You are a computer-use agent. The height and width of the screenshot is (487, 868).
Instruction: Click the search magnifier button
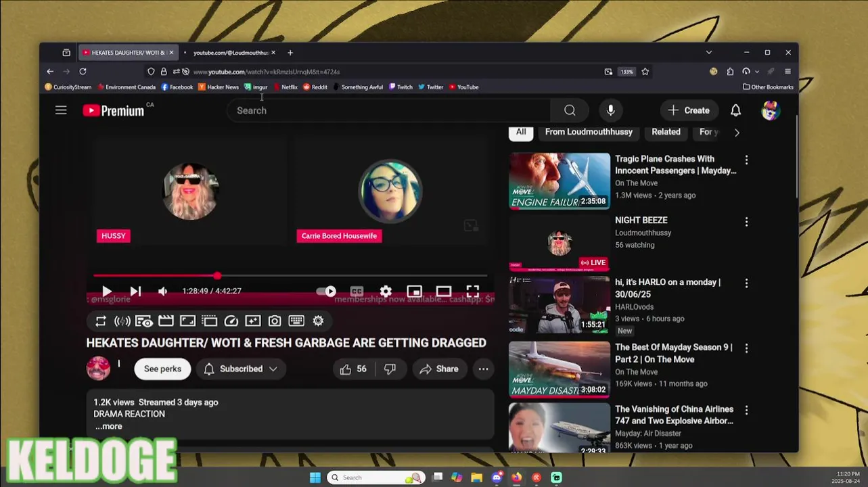pyautogui.click(x=570, y=110)
